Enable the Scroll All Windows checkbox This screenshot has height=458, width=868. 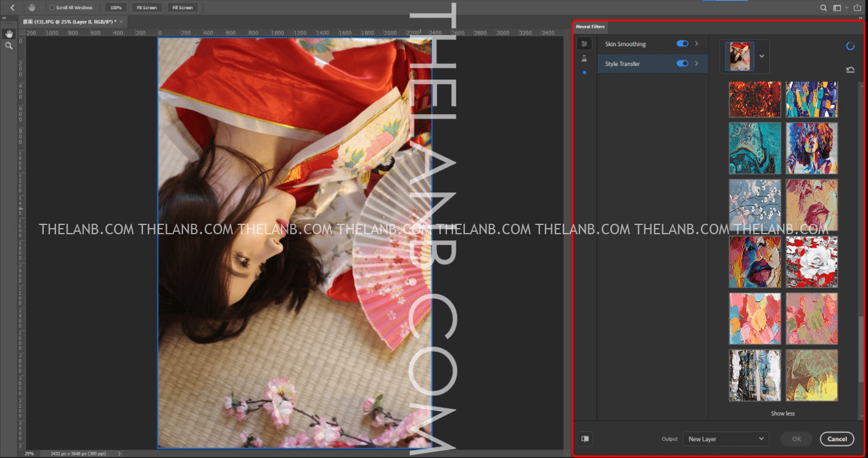tap(52, 7)
